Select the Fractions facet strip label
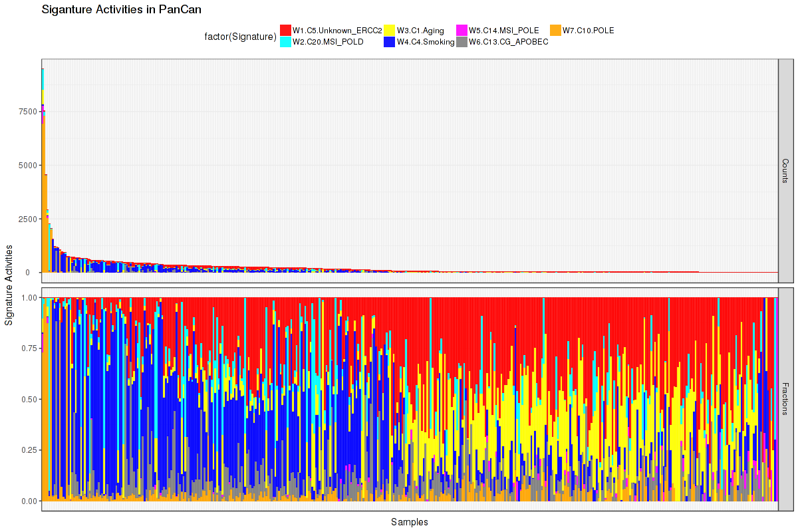Viewport: 798px width, 532px height. tap(785, 399)
